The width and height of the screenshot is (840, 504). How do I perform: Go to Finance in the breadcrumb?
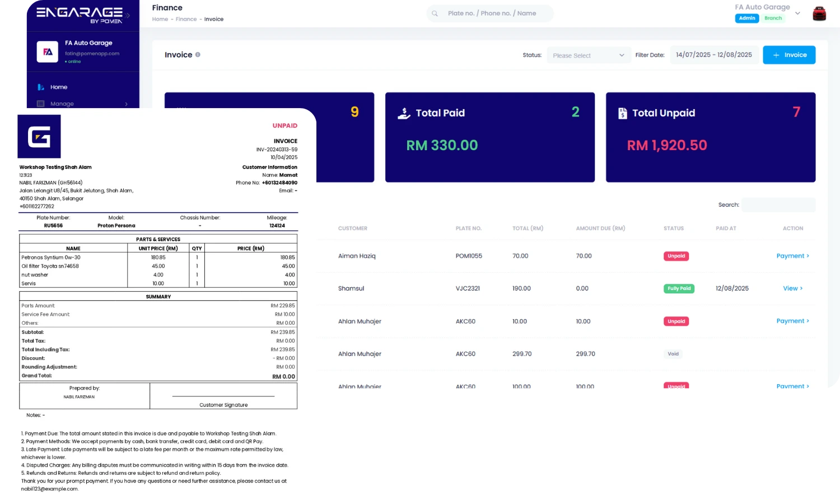pyautogui.click(x=186, y=19)
